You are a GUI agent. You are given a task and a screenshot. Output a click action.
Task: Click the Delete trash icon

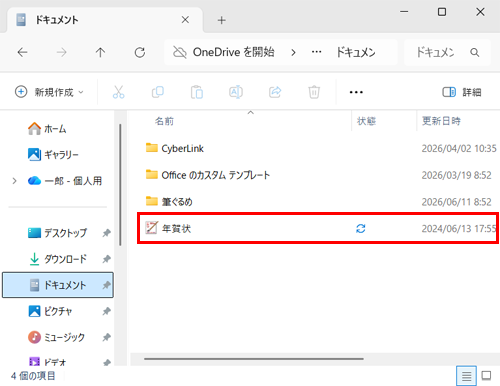tap(314, 92)
